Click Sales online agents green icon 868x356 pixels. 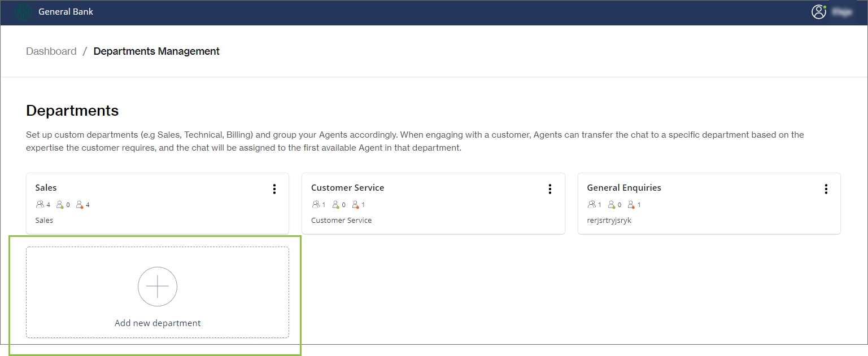point(60,205)
